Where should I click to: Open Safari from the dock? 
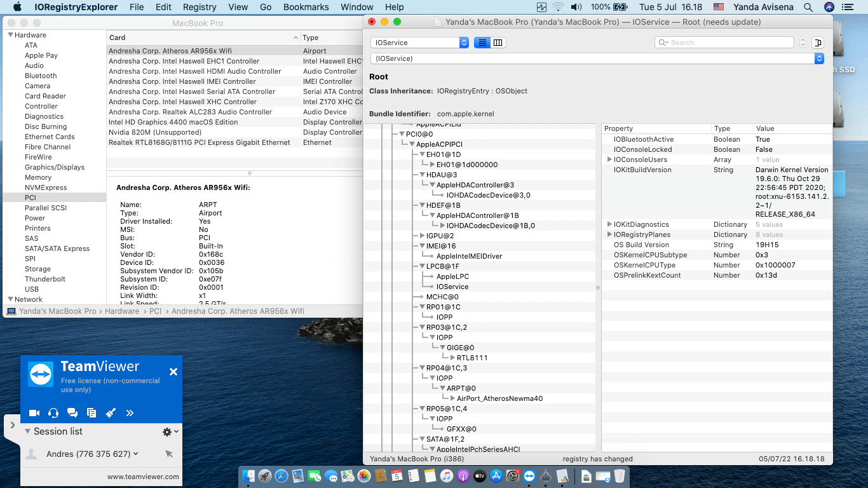coord(281,476)
